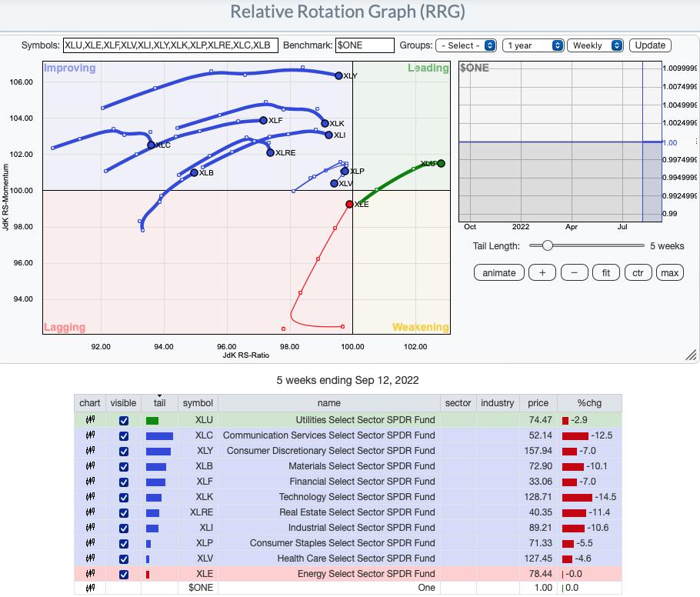Uncheck visibility for Utilities Select Sector fund

tap(123, 420)
